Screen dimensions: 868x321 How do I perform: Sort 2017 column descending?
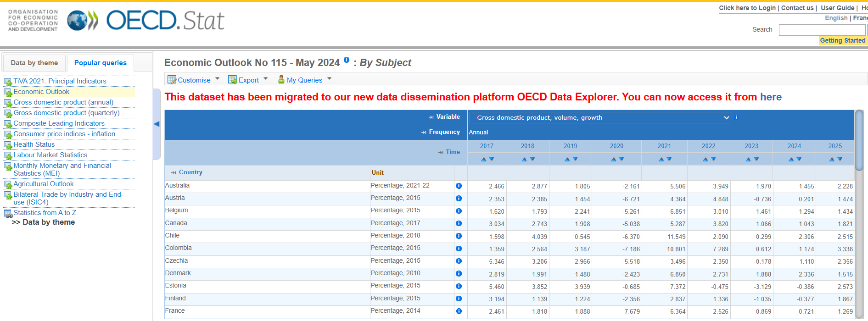click(x=491, y=159)
